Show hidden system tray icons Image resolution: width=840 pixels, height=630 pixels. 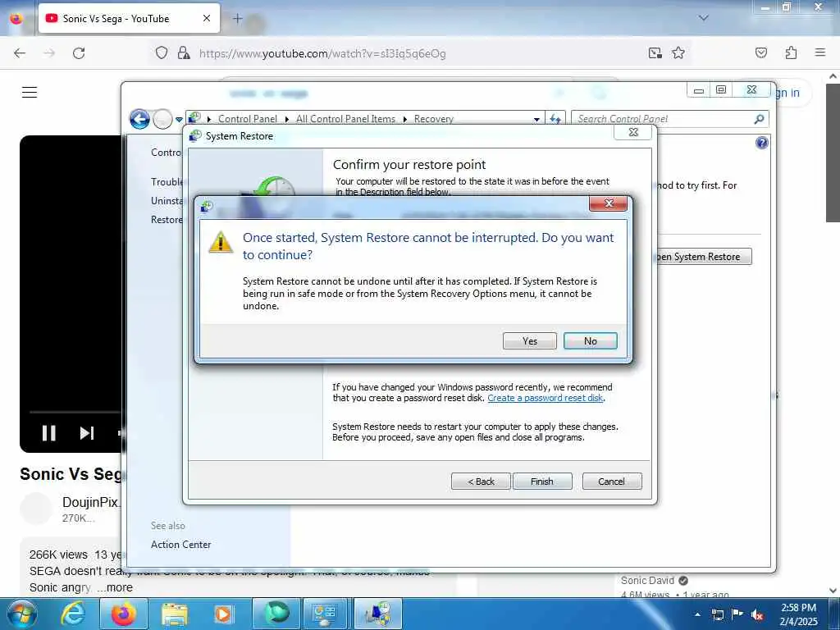[697, 614]
